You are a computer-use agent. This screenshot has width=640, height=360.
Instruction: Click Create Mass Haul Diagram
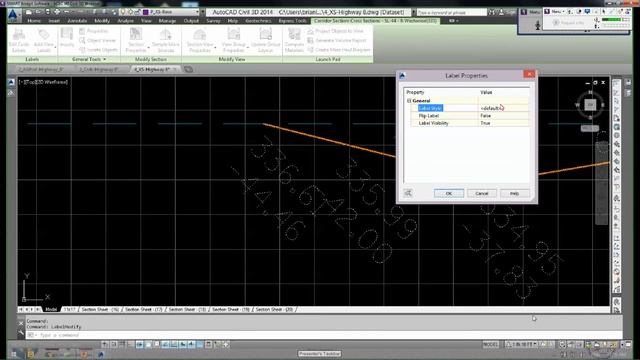(x=339, y=50)
